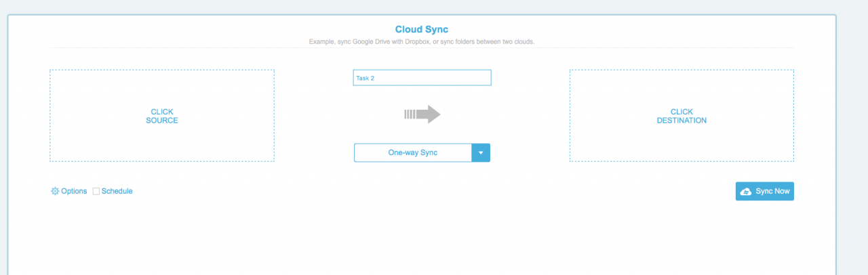Expand the blue sync mode dropdown arrow

[481, 152]
